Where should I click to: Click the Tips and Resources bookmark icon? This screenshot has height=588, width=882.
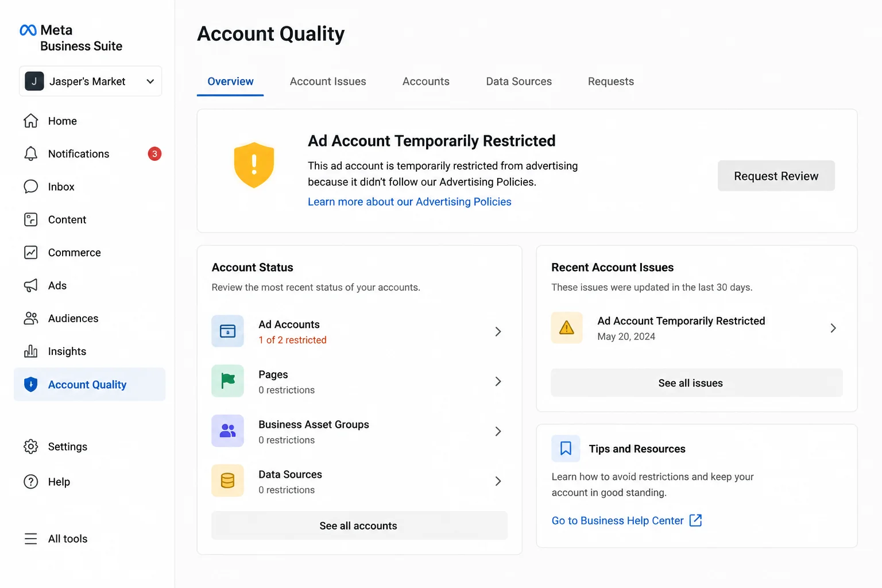566,448
